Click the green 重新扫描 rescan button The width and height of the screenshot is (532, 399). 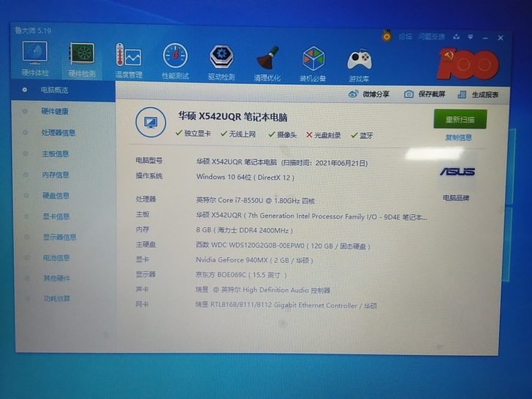[460, 119]
